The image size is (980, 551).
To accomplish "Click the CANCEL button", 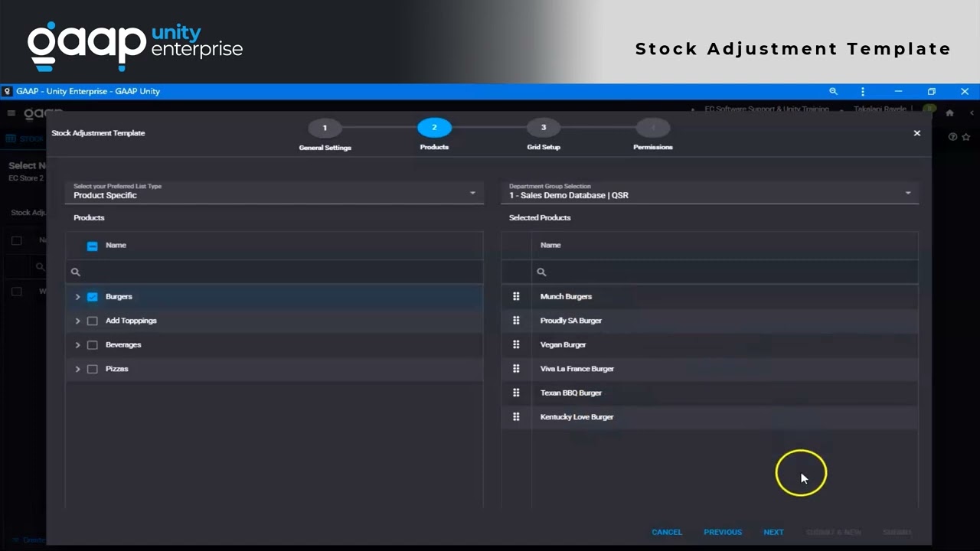I will click(x=667, y=532).
